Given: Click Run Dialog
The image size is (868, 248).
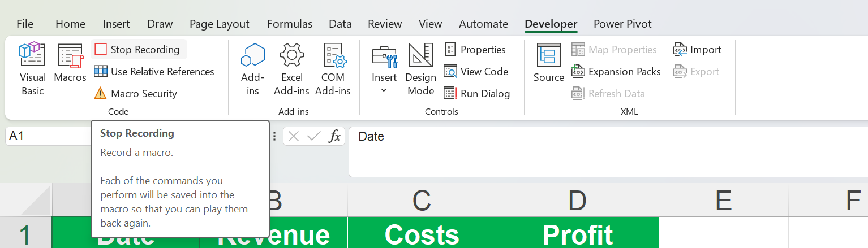Looking at the screenshot, I should 476,94.
